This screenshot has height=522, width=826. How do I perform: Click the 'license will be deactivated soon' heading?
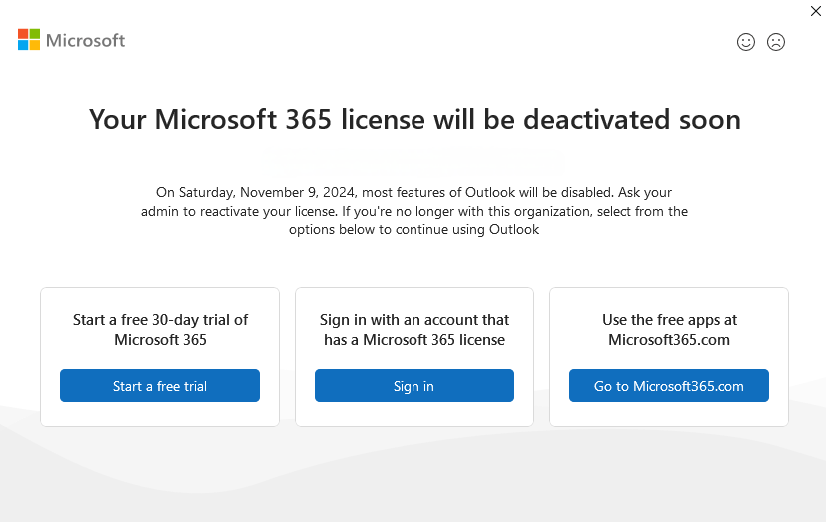tap(415, 119)
